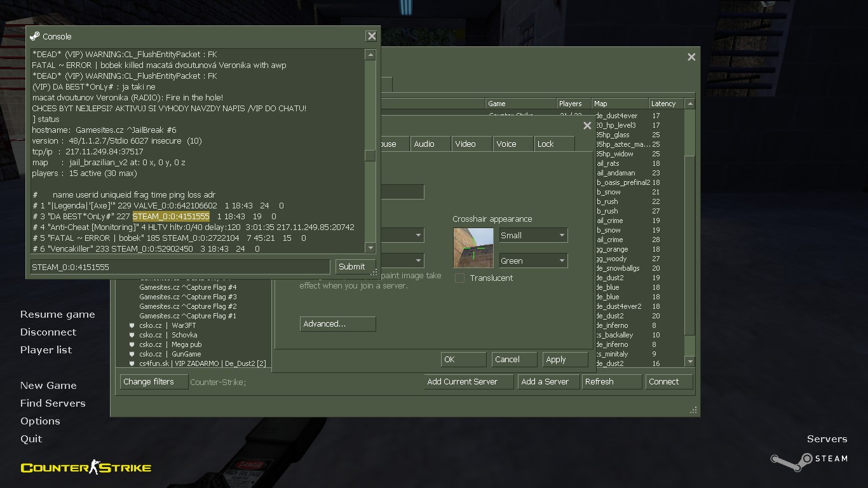Switch to the Audio tab in Options
The width and height of the screenshot is (868, 488).
[430, 144]
